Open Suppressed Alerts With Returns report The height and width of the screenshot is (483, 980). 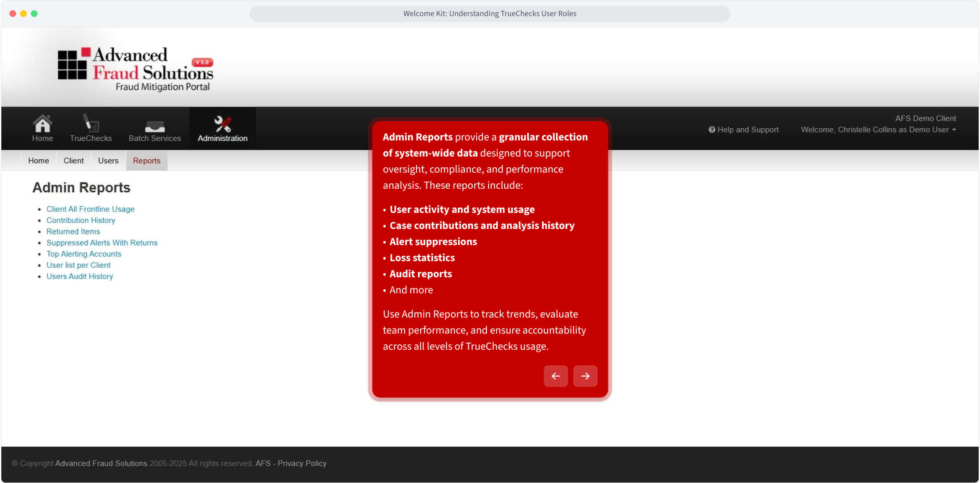(102, 242)
